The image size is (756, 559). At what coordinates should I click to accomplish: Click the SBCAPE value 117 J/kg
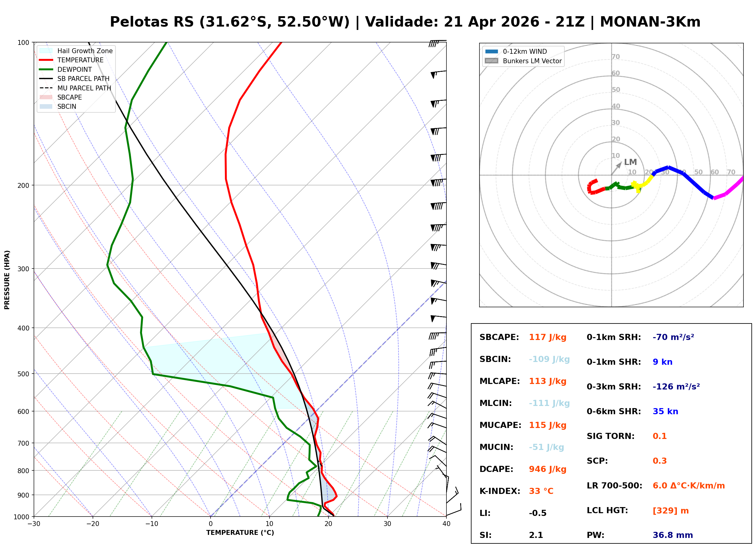pos(548,337)
